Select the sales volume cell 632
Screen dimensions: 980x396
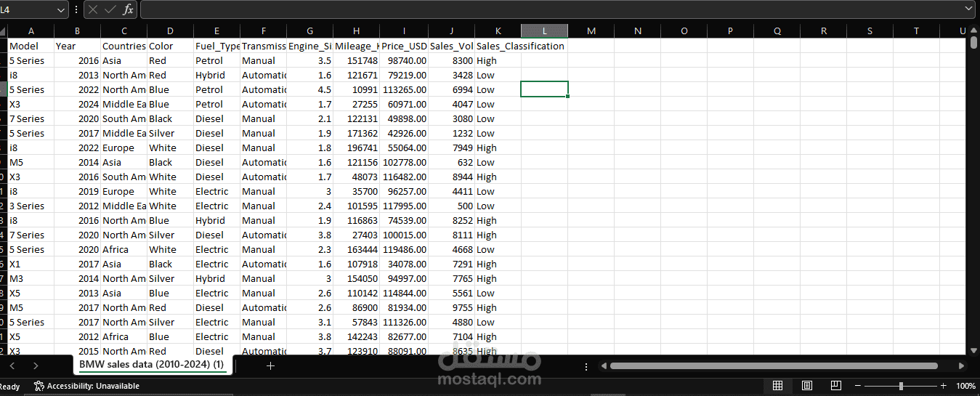point(452,162)
